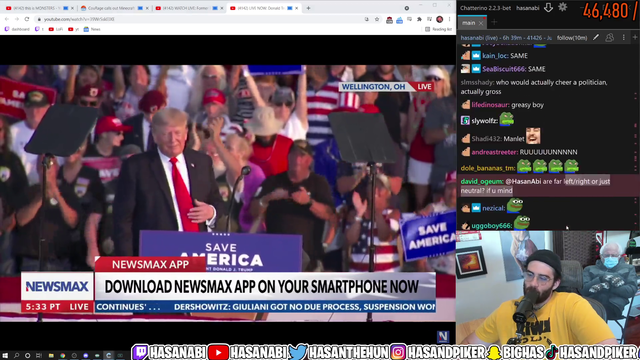The width and height of the screenshot is (640, 360).
Task: Go forward using the browser forward arrow
Action: tap(17, 19)
